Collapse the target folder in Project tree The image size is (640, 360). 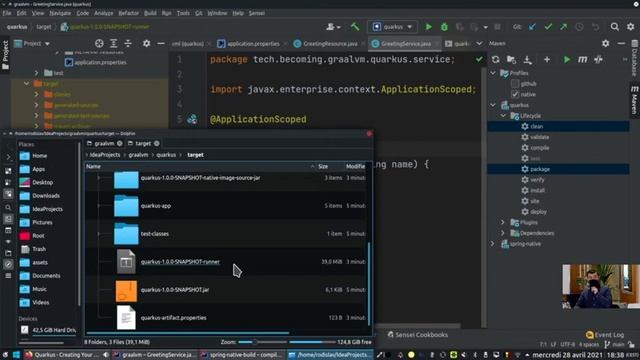27,84
